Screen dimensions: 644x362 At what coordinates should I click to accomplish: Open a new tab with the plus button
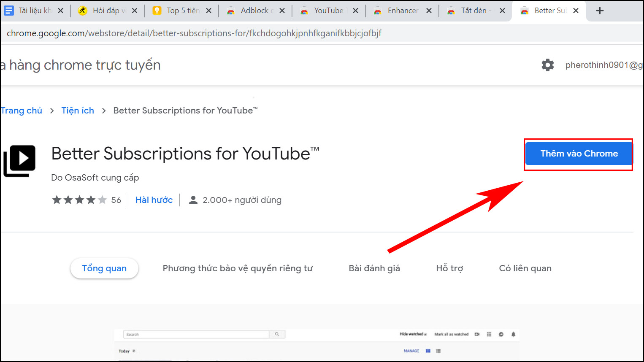coord(600,11)
